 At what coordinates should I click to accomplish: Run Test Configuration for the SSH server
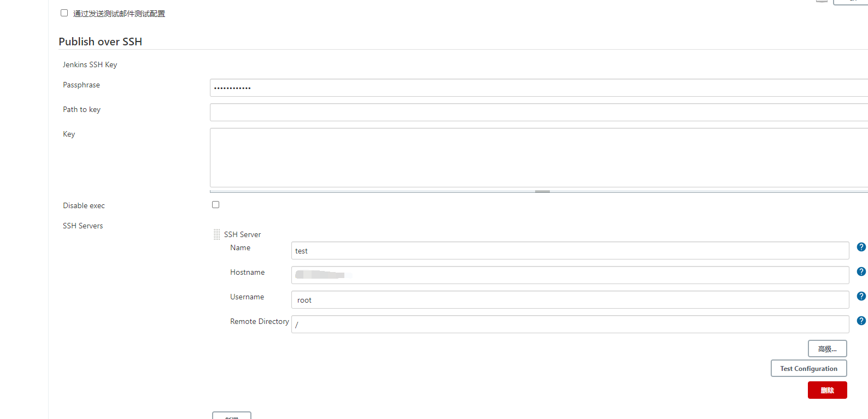(808, 368)
